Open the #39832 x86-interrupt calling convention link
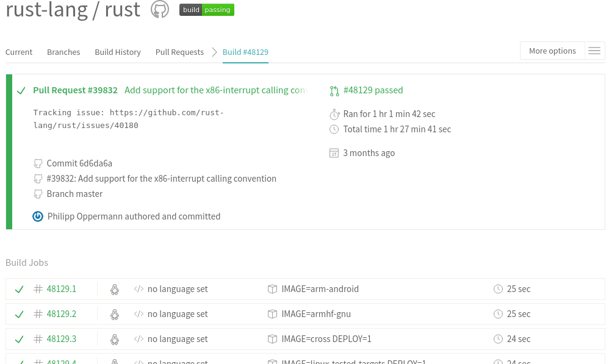 [162, 179]
